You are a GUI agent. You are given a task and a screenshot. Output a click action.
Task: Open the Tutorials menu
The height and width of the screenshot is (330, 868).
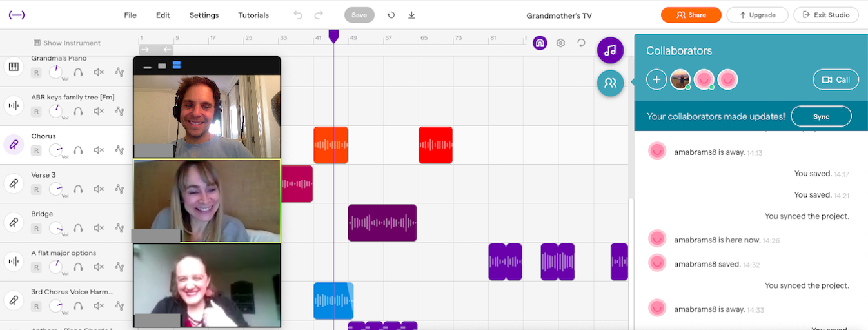click(253, 15)
